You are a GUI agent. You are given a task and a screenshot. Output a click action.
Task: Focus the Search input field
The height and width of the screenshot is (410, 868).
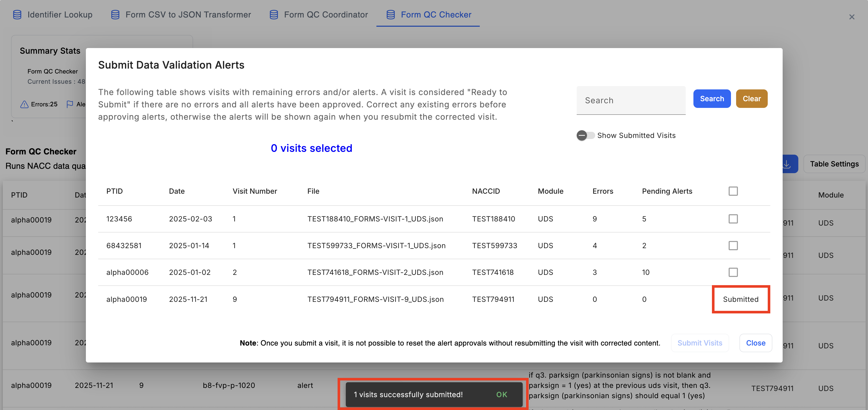[631, 100]
